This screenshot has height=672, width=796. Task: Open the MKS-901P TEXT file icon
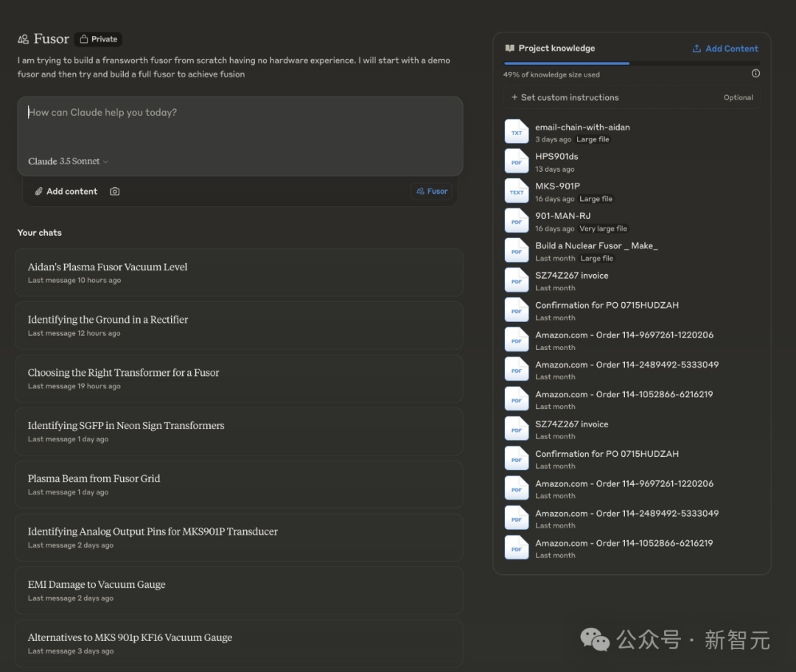(517, 191)
